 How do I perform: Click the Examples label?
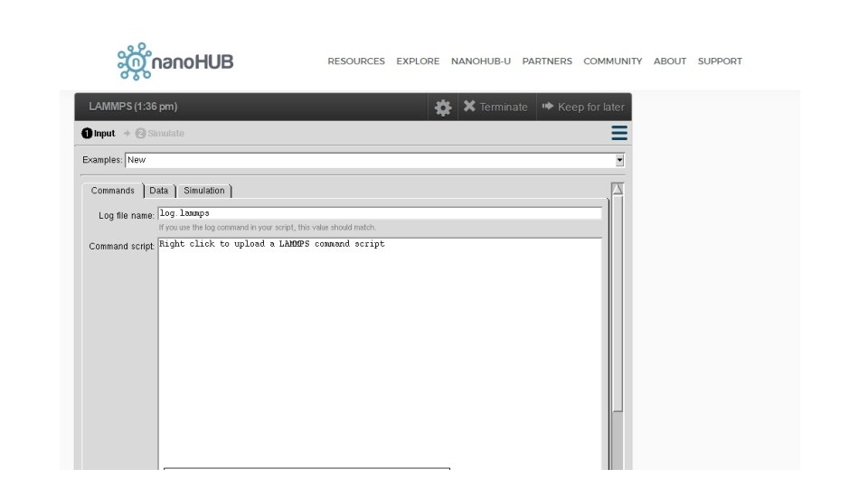tap(102, 160)
